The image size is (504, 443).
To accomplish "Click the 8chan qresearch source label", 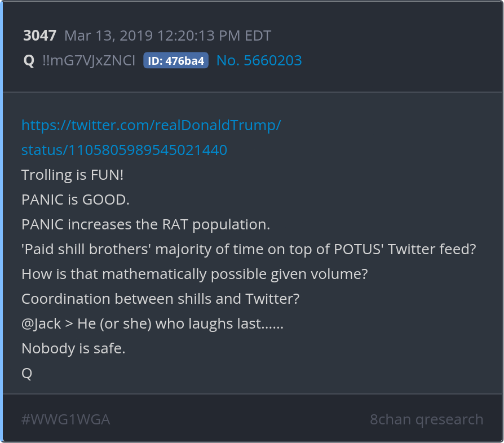I will coord(426,419).
